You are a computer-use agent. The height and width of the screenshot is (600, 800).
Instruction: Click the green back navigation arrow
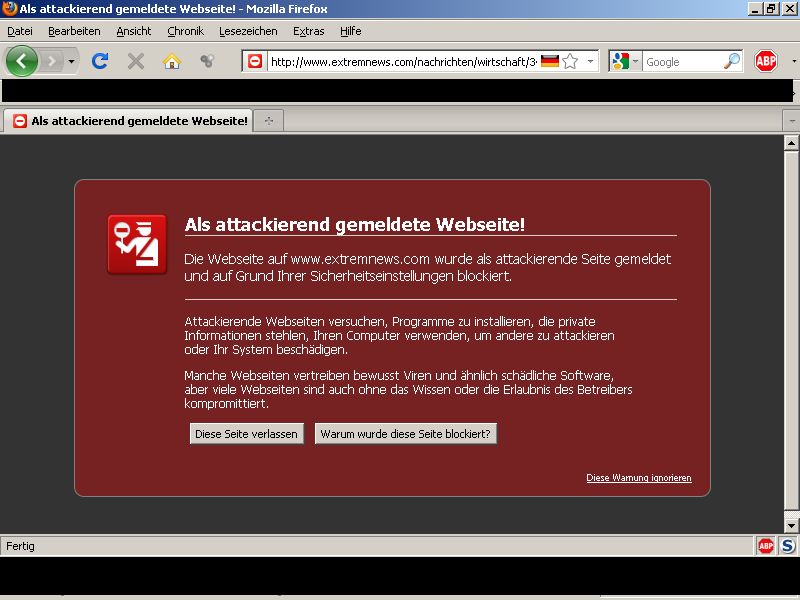coord(21,61)
